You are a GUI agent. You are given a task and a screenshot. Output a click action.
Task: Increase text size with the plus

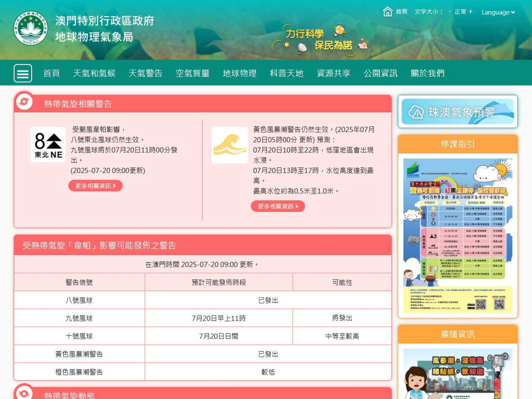click(470, 12)
